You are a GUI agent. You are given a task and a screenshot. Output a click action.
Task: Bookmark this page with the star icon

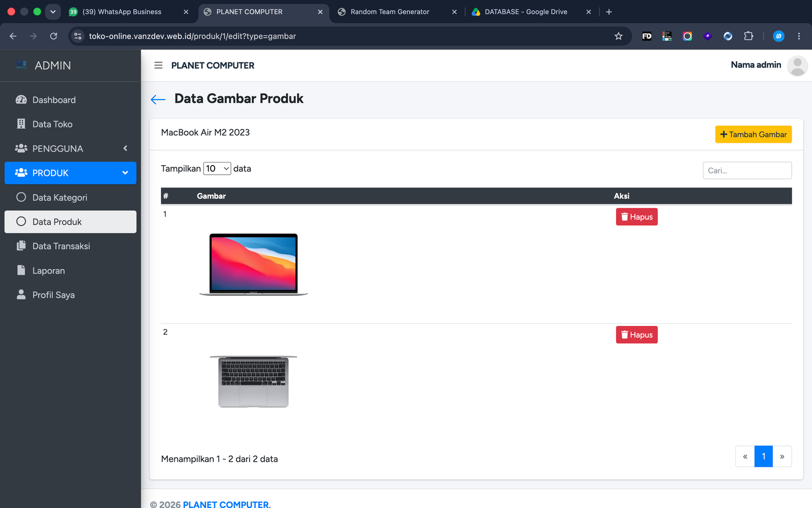[x=618, y=36]
